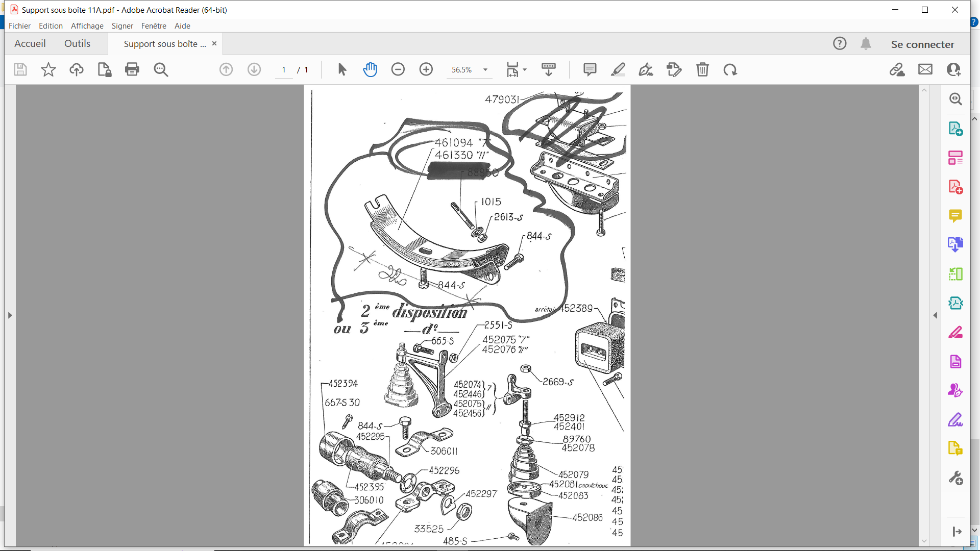980x551 pixels.
Task: Open Combine files tool in sidebar
Action: click(x=955, y=245)
